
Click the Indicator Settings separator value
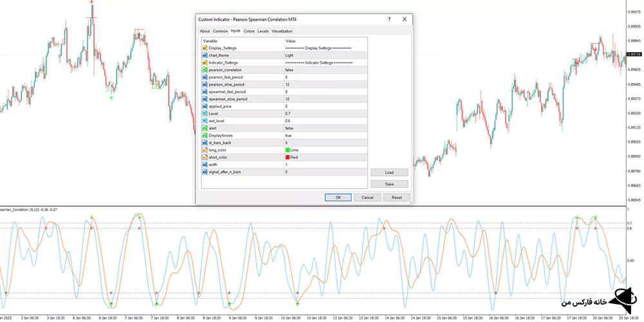click(x=319, y=63)
